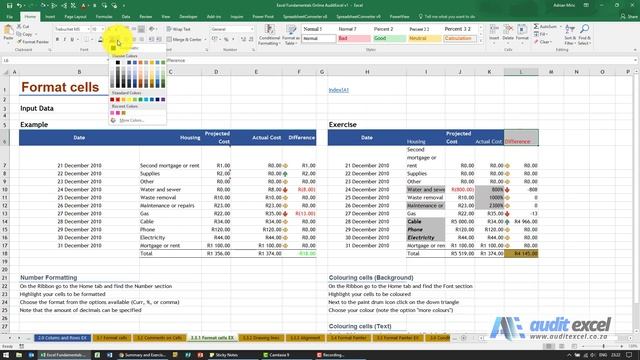640x360 pixels.
Task: Open the File tab
Action: click(9, 17)
